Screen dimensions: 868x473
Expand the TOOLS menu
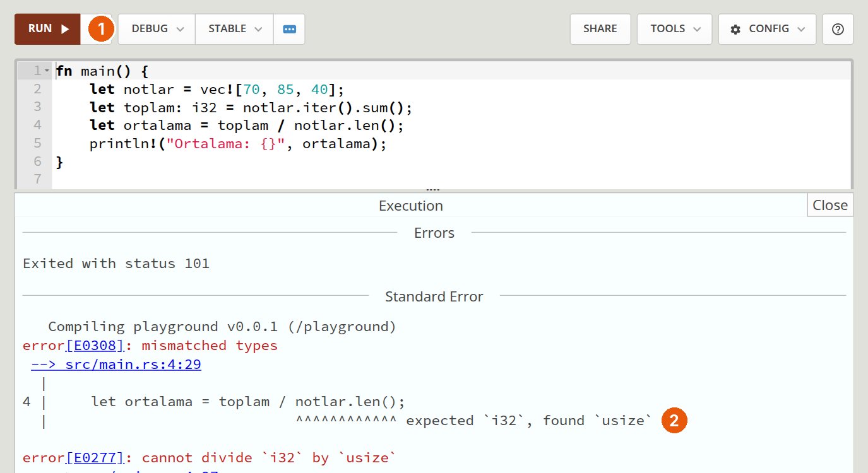(675, 29)
